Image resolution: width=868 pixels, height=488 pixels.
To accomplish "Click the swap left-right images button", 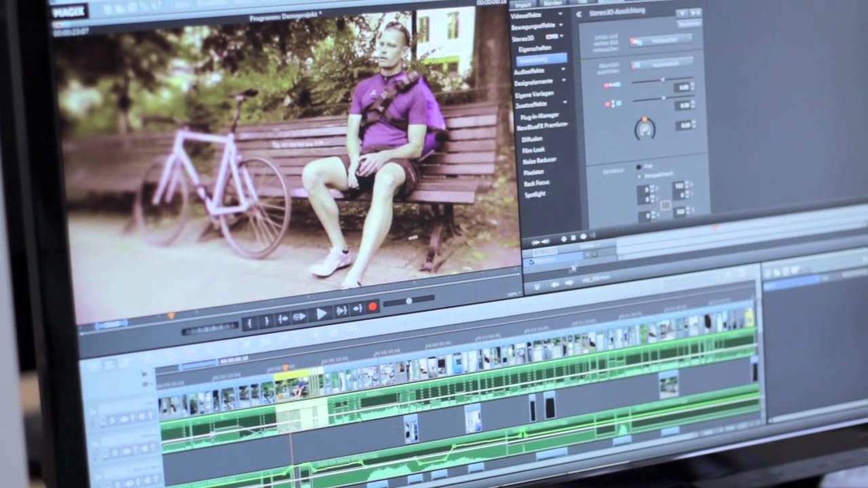I will click(x=660, y=40).
